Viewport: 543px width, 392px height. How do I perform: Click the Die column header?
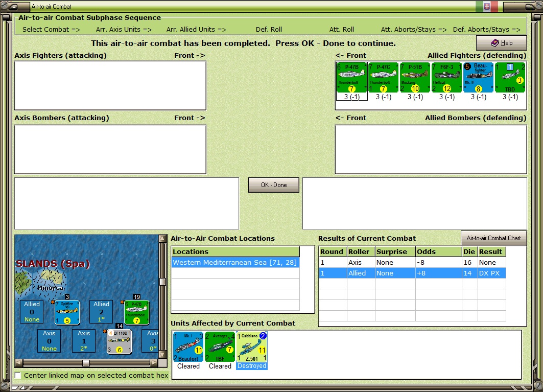[x=469, y=251]
